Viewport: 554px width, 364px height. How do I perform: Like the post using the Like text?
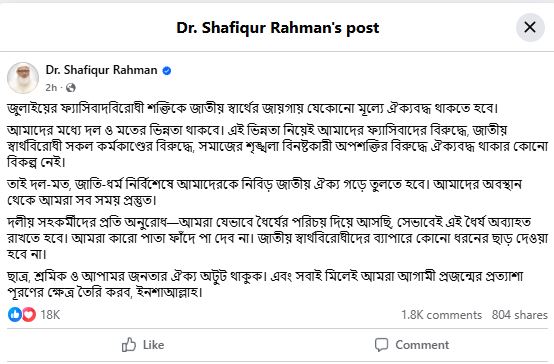coord(153,345)
